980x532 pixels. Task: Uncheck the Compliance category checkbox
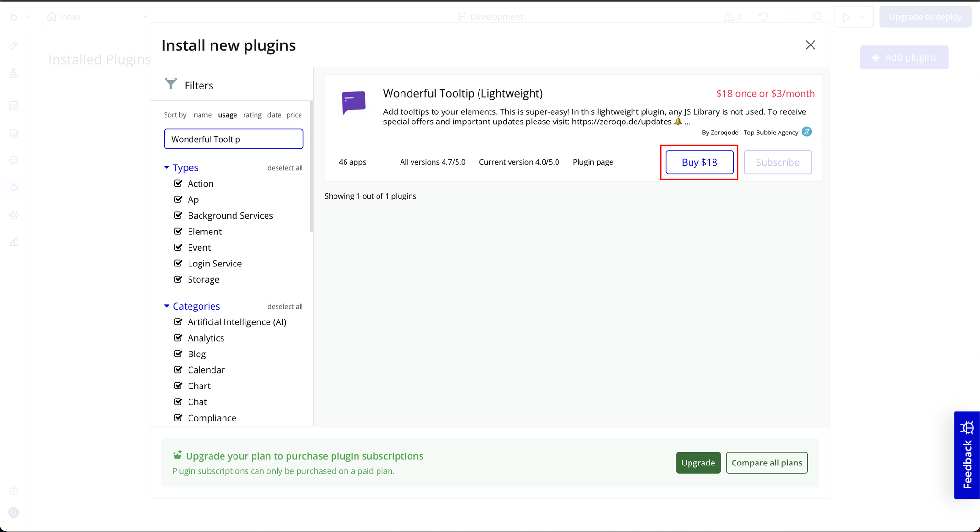178,418
